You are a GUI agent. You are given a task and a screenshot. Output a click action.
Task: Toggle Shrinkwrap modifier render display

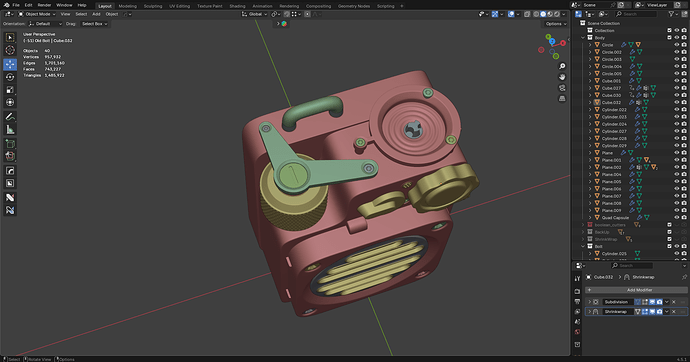tap(659, 311)
